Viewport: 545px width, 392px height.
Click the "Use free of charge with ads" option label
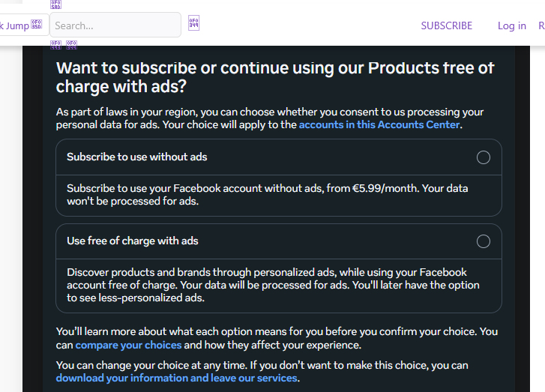point(133,241)
